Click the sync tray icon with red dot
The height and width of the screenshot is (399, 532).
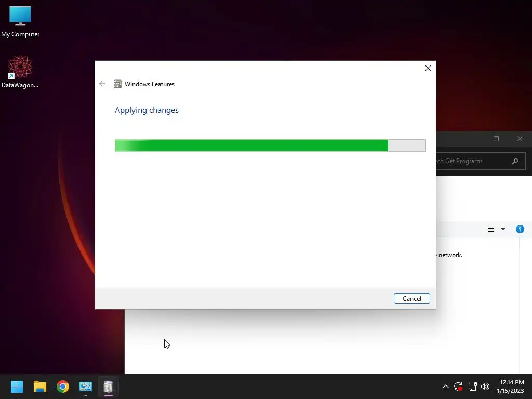pyautogui.click(x=458, y=387)
